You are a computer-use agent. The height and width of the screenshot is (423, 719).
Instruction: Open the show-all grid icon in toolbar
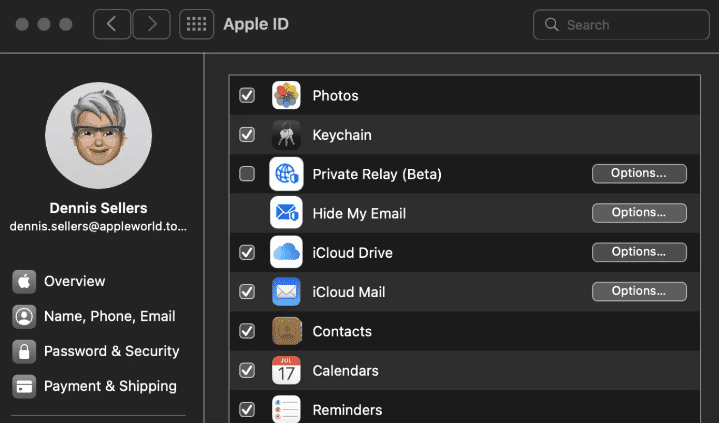196,25
